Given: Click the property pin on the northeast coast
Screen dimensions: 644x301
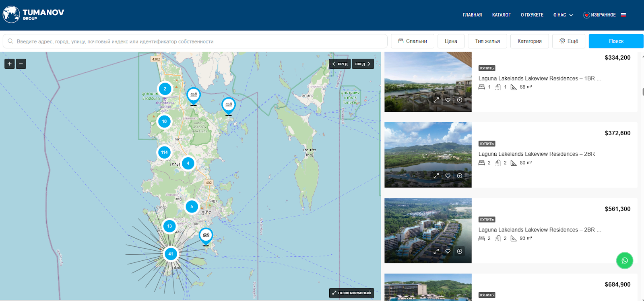Looking at the screenshot, I should click(x=229, y=106).
